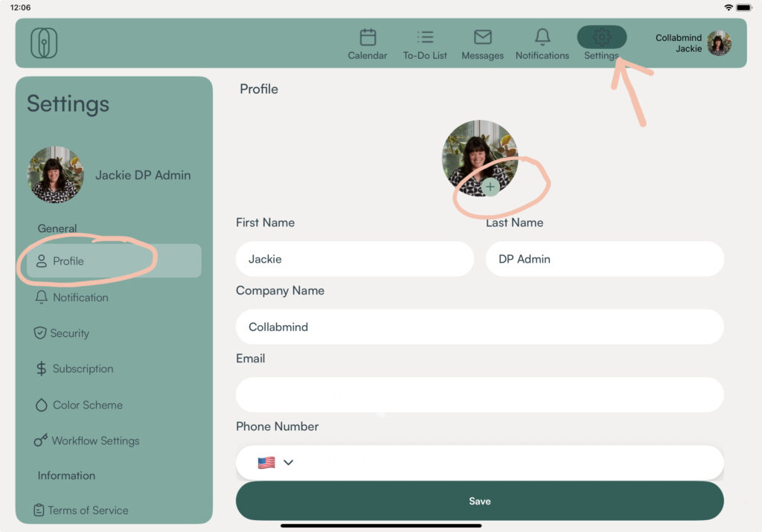
Task: Select the Company Name field with Collabmind
Action: click(480, 327)
